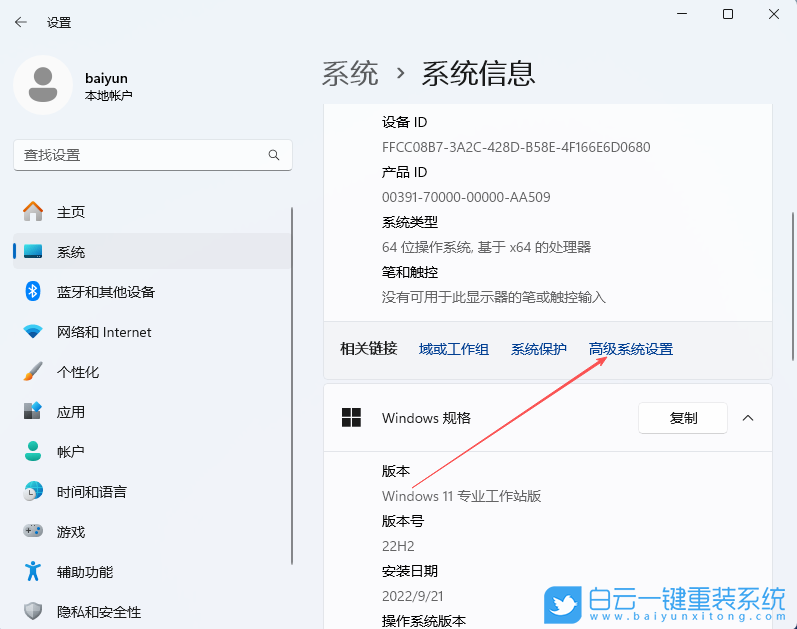Click the paintbrush icon for 个性化
Image resolution: width=797 pixels, height=629 pixels.
pyautogui.click(x=33, y=372)
